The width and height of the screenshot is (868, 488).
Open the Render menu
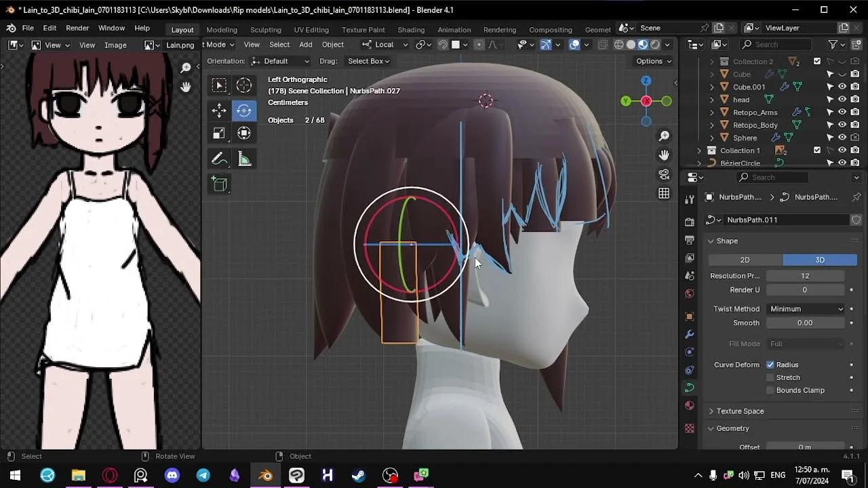(x=77, y=28)
